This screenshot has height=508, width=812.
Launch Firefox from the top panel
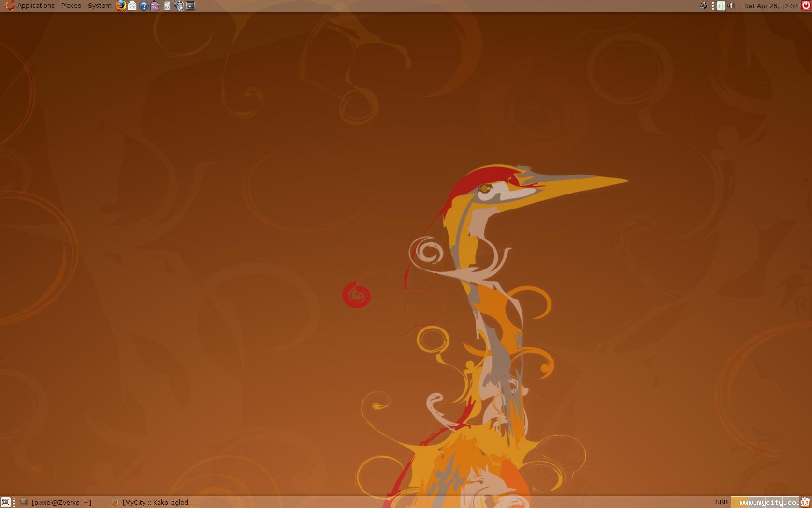tap(120, 6)
